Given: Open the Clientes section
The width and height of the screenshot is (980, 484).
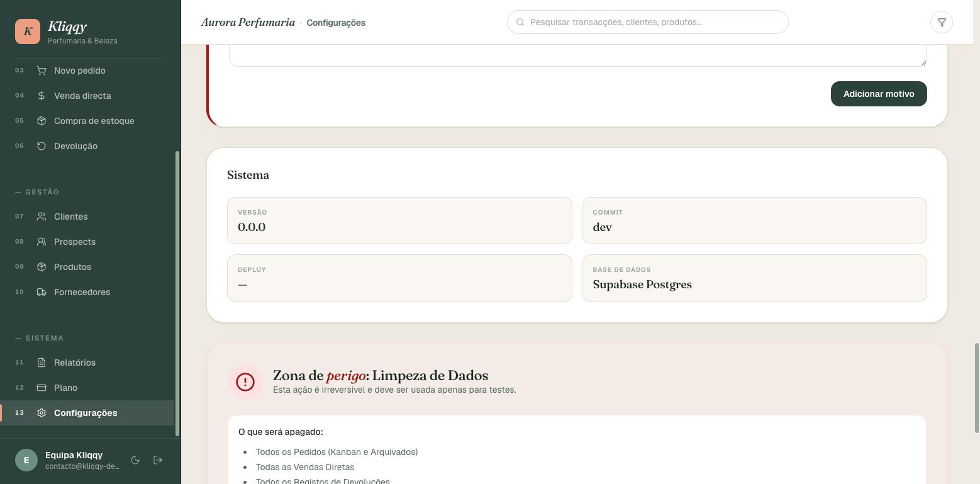Looking at the screenshot, I should (x=87, y=217).
